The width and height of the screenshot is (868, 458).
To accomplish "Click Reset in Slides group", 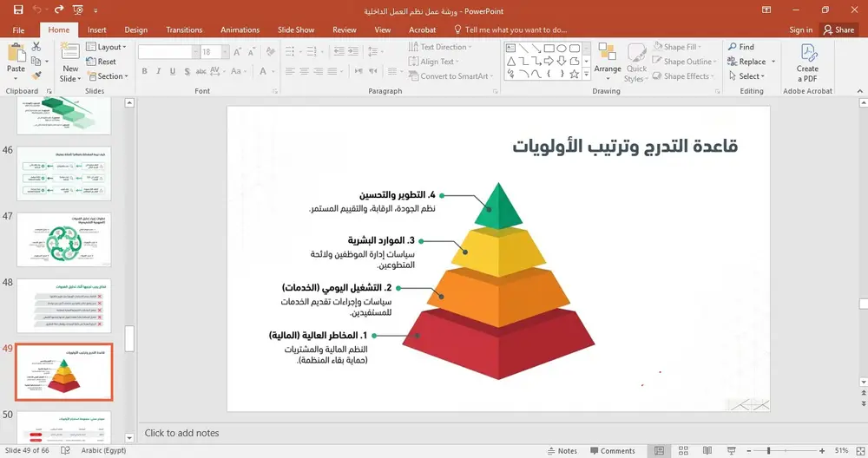I will click(x=102, y=62).
